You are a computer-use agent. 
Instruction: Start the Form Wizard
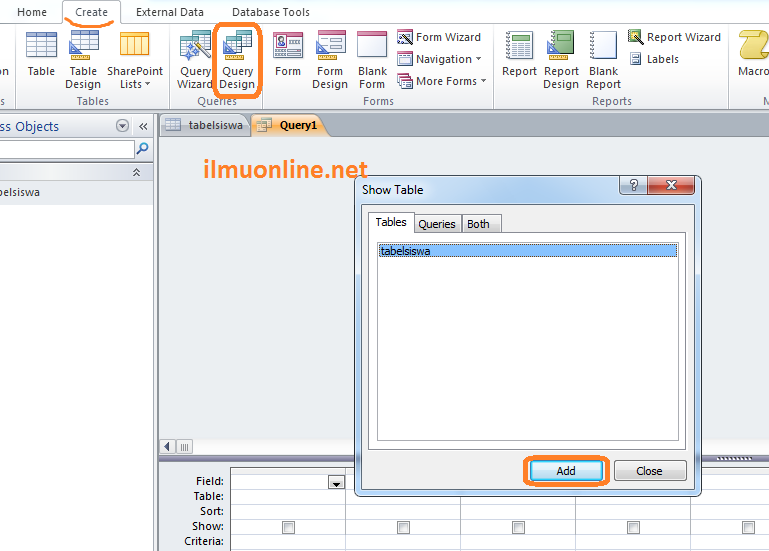click(x=439, y=37)
